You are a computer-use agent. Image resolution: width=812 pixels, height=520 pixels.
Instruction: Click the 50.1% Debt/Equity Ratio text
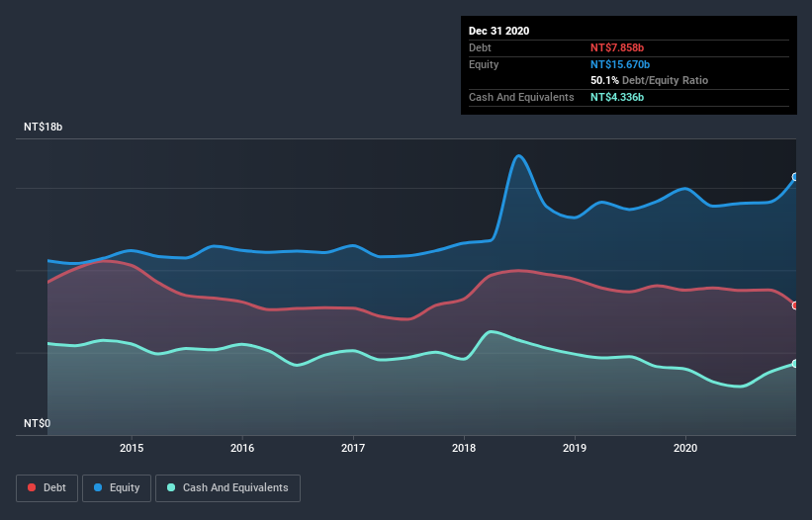pos(649,80)
